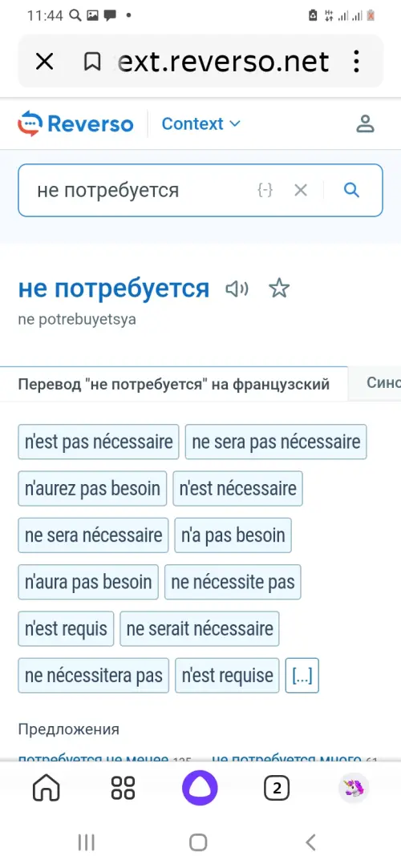The height and width of the screenshot is (868, 401).
Task: Select the Перевод на французский tab
Action: 174,384
